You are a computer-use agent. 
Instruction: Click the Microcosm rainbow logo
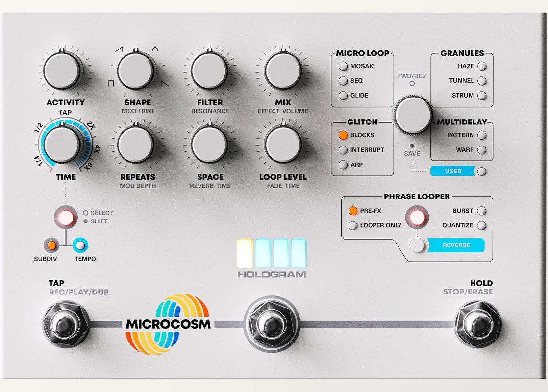pos(168,324)
